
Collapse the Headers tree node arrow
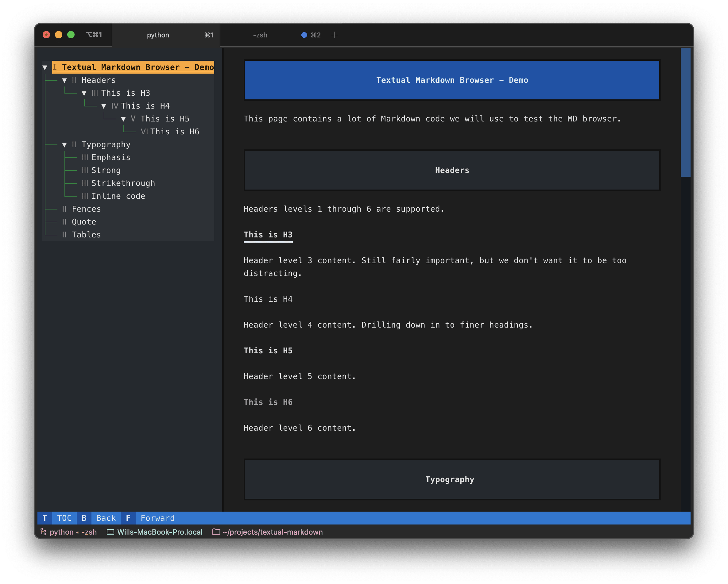coord(64,80)
